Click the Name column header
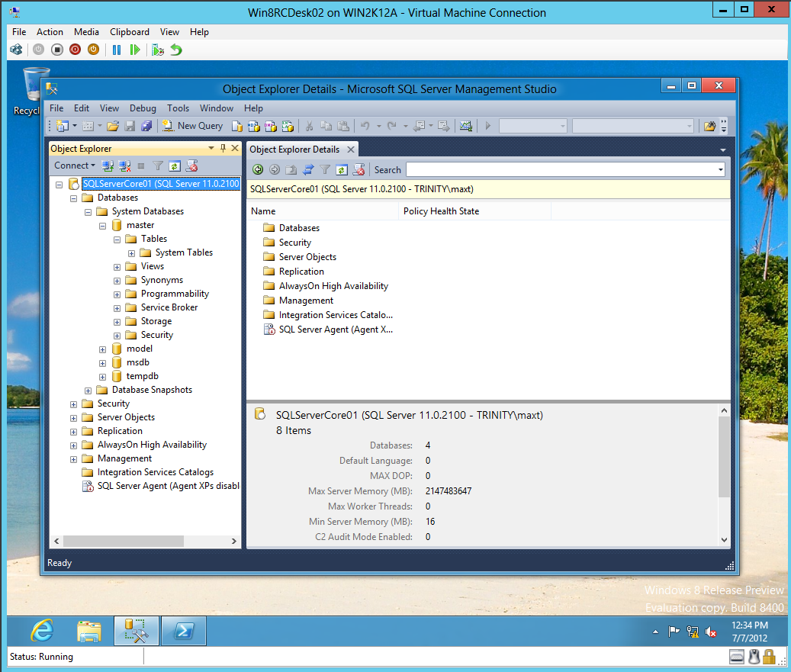The image size is (791, 672). 323,211
